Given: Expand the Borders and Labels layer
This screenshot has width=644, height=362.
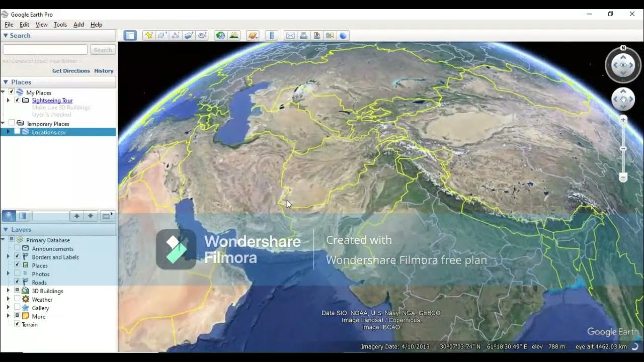Looking at the screenshot, I should [8, 256].
